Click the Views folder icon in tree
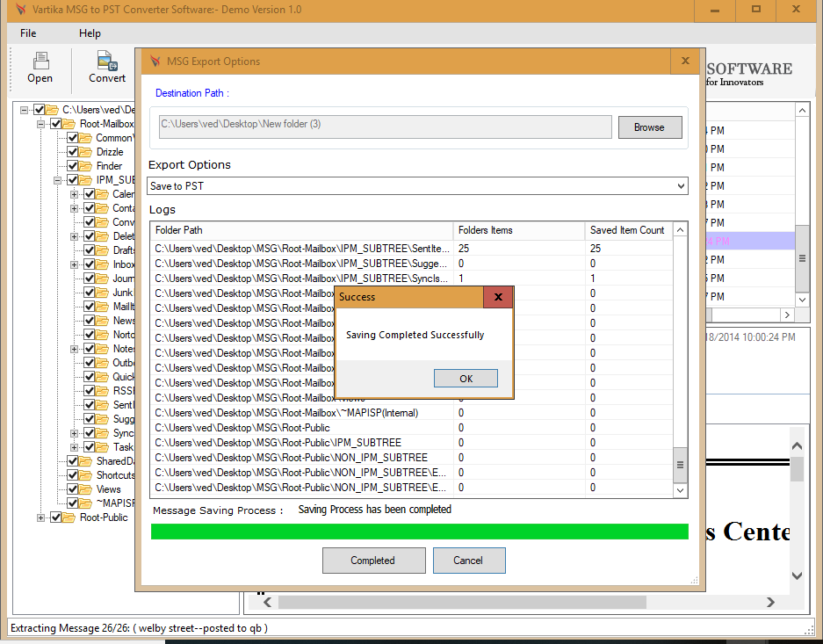The image size is (823, 644). (86, 489)
